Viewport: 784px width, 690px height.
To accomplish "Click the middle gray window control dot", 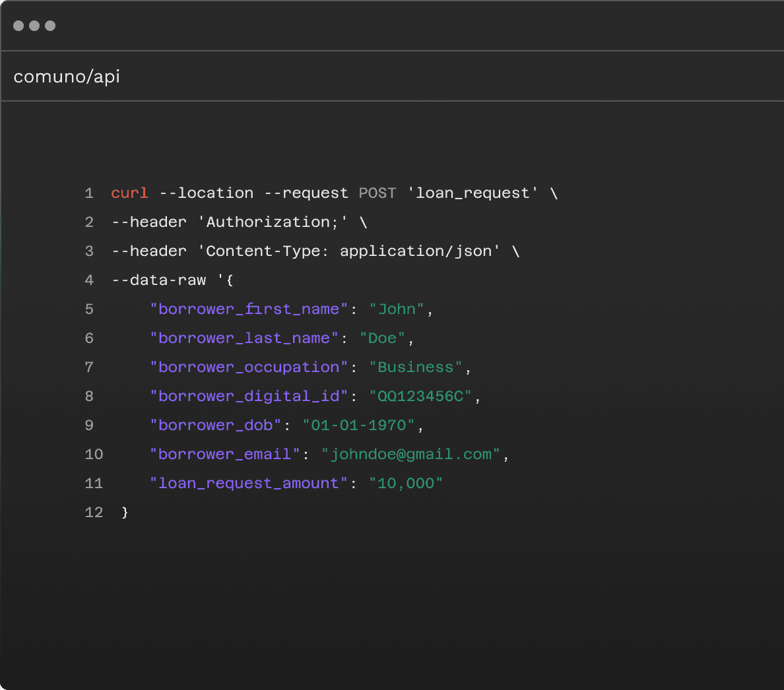I will click(x=34, y=26).
